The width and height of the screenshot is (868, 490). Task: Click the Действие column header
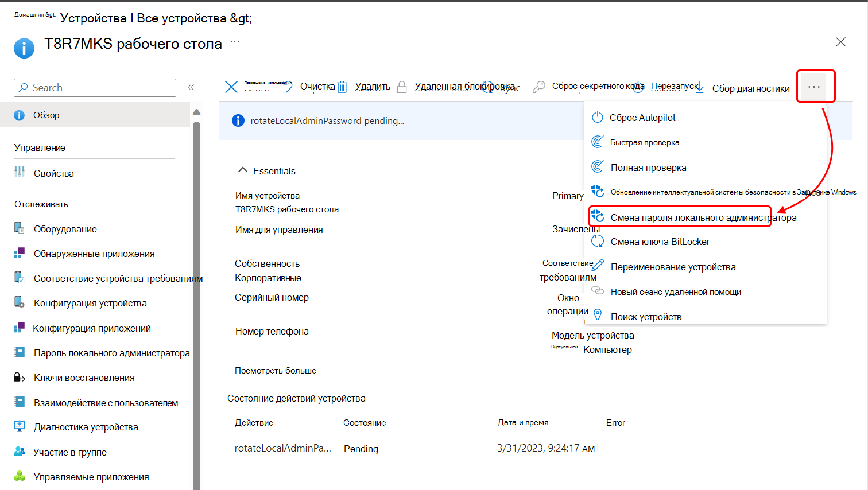click(x=254, y=423)
